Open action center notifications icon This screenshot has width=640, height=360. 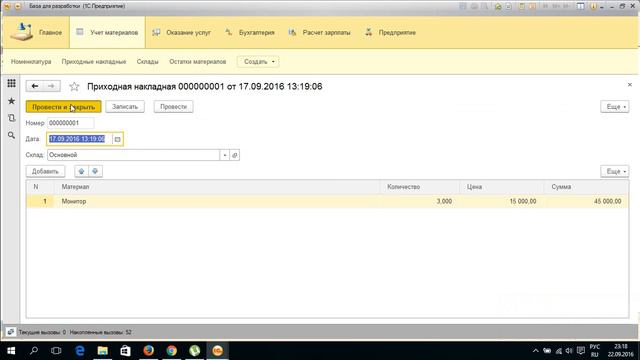coord(580,351)
